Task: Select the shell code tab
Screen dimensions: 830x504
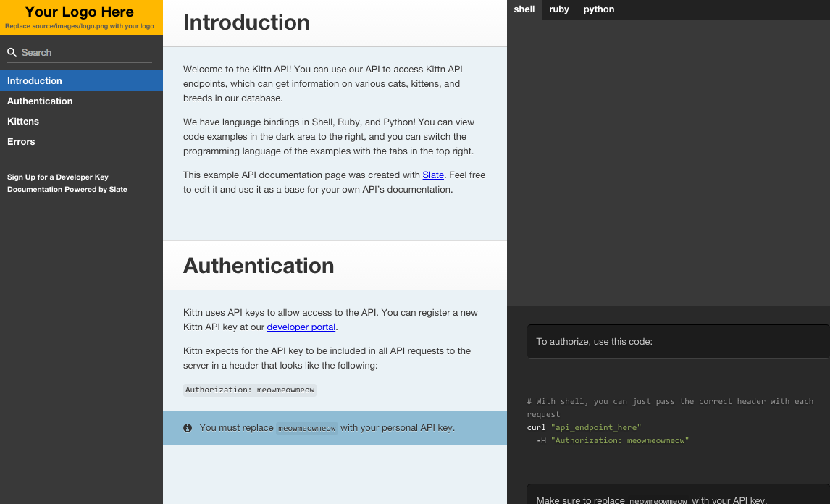Action: (x=524, y=9)
